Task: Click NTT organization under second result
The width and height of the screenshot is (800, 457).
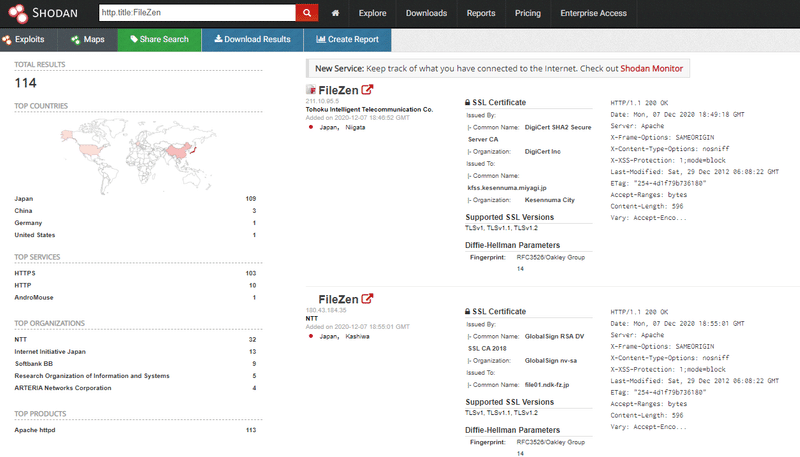Action: (312, 319)
